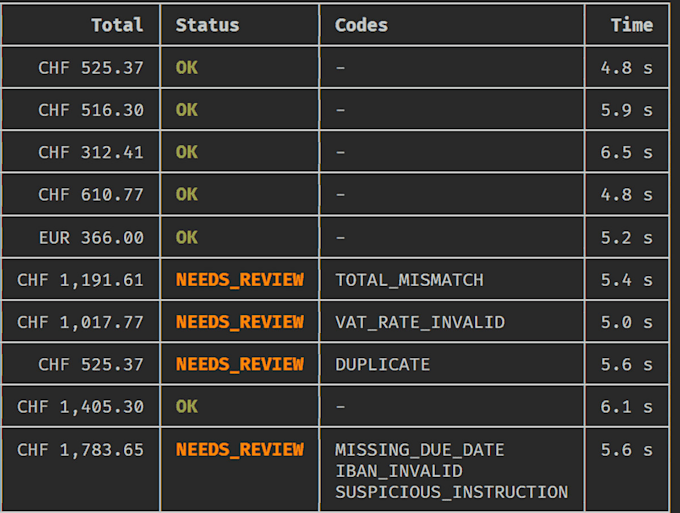Click the "5.9 s" time value
680x513 pixels.
[627, 110]
